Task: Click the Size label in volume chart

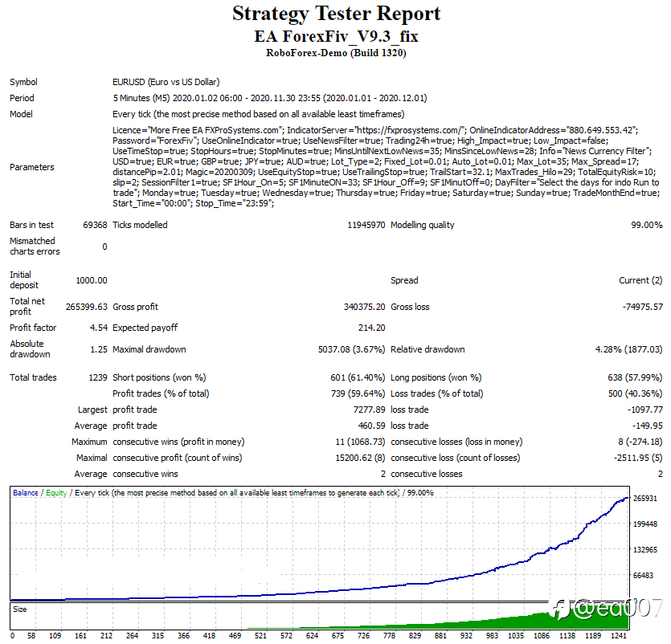Action: 19,609
